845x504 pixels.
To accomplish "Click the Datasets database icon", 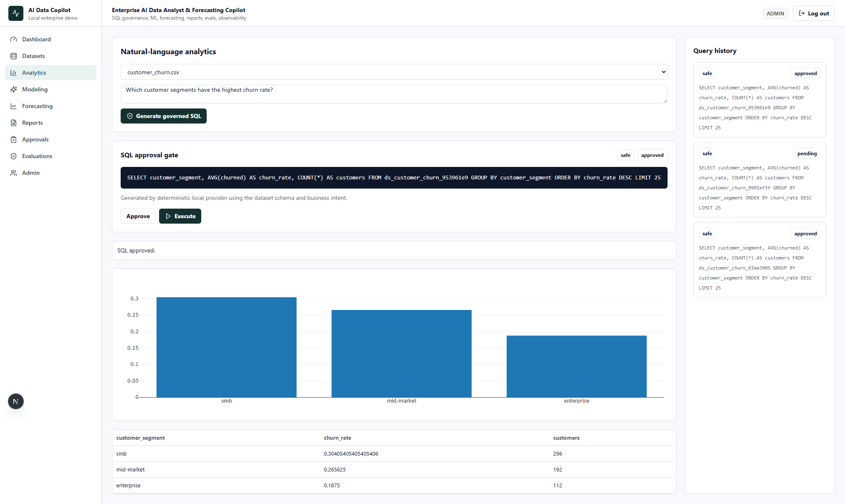I will coord(13,56).
